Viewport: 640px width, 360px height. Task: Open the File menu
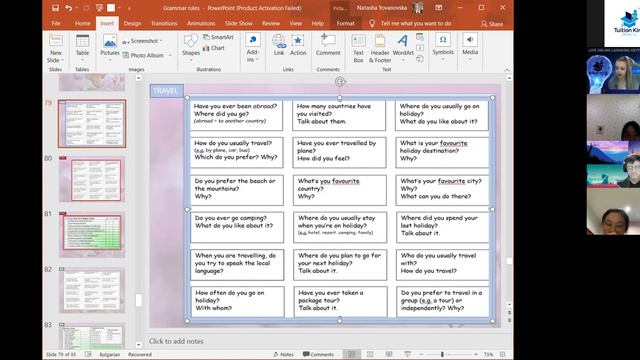coord(56,23)
